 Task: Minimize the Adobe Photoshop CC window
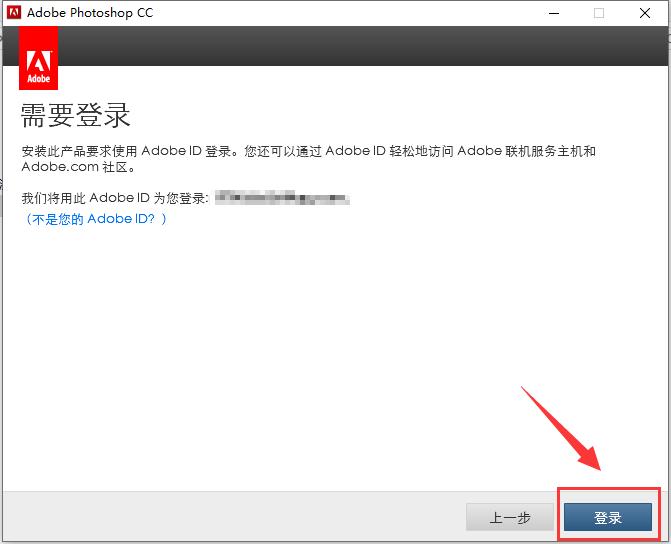coord(554,13)
